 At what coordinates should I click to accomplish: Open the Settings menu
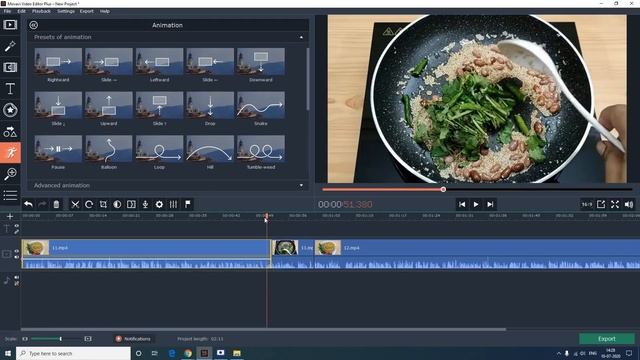click(66, 11)
